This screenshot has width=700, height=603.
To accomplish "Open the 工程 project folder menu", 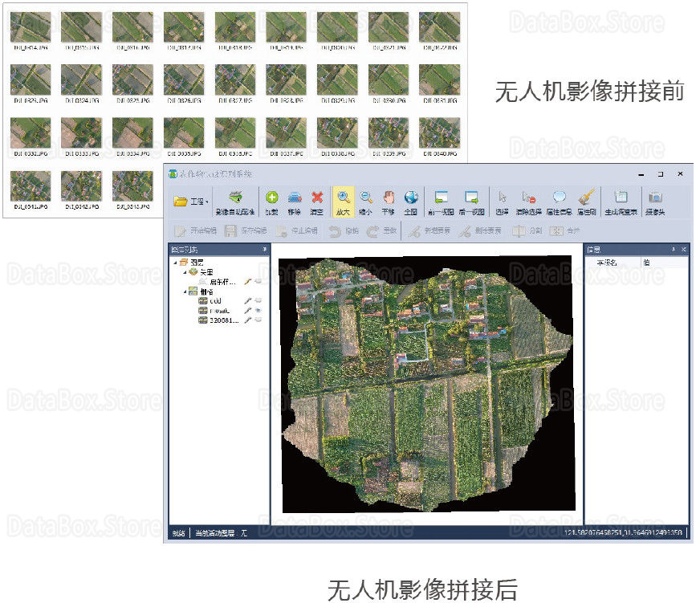I will point(190,202).
